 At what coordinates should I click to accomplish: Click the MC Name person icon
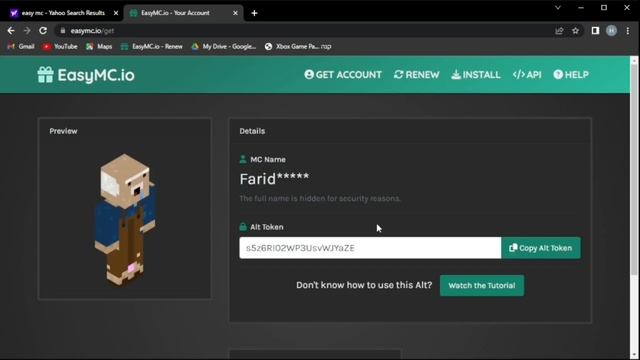pos(243,159)
